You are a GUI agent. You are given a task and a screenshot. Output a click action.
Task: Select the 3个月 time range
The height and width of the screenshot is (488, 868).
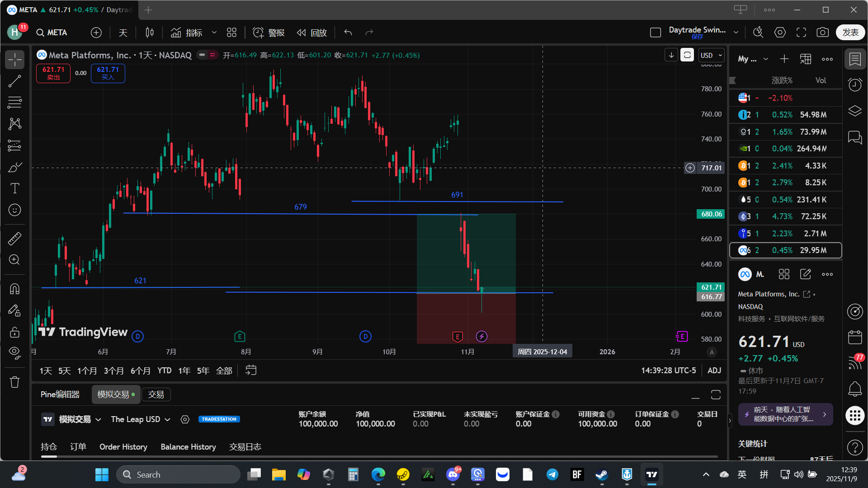113,371
